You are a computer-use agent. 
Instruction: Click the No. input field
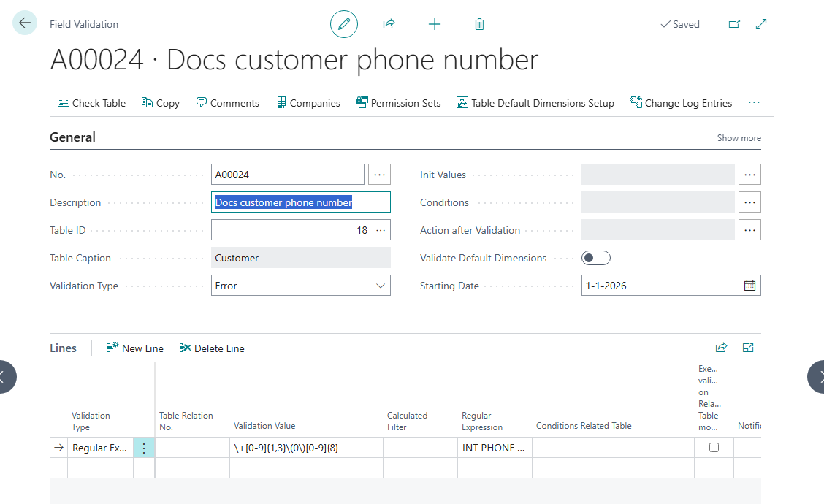288,175
